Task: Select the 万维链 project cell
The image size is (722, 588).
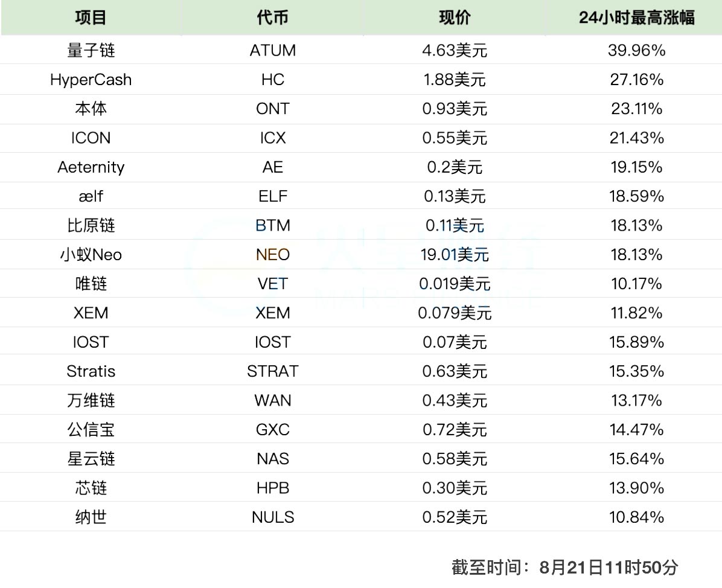Action: [x=91, y=401]
